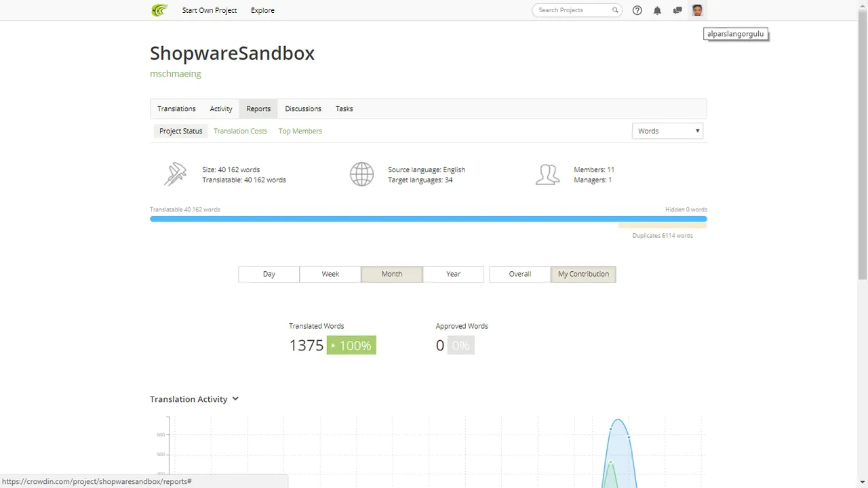Click the Translated Words count 1375

(x=307, y=345)
